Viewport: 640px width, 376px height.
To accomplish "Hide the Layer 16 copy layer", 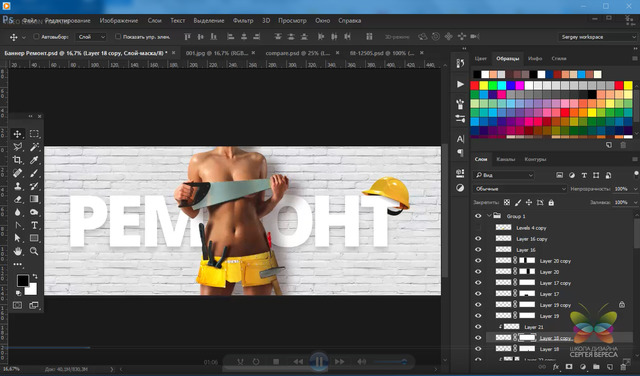I will (x=478, y=239).
